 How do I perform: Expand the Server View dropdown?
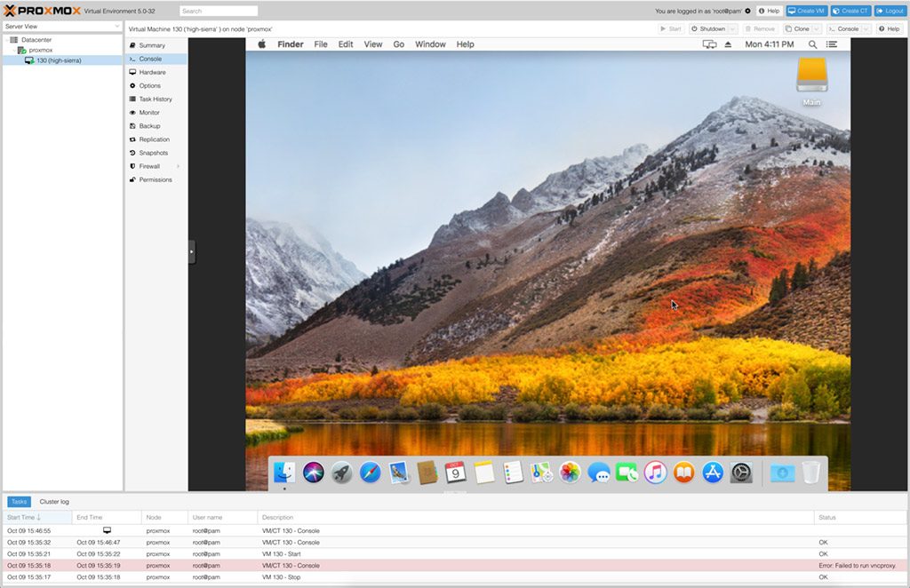(x=116, y=27)
